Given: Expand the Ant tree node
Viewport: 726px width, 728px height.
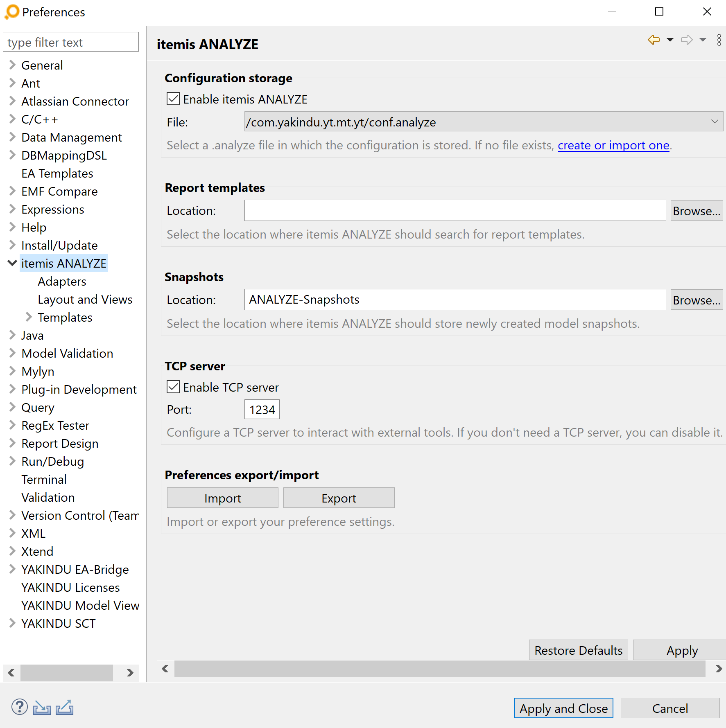Looking at the screenshot, I should tap(12, 83).
